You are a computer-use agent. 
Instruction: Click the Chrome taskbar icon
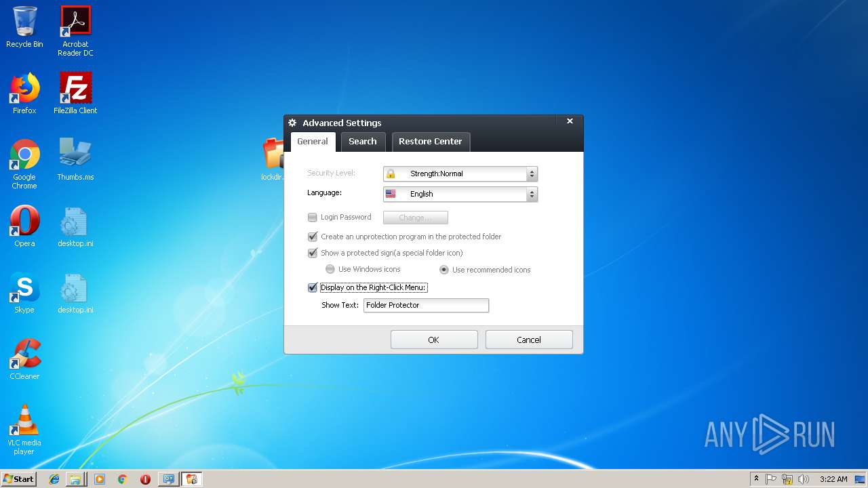[123, 479]
